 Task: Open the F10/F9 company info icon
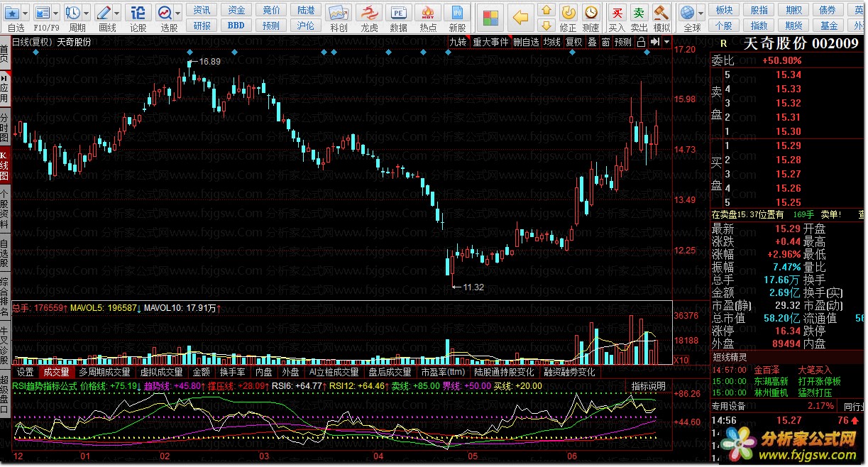[43, 13]
